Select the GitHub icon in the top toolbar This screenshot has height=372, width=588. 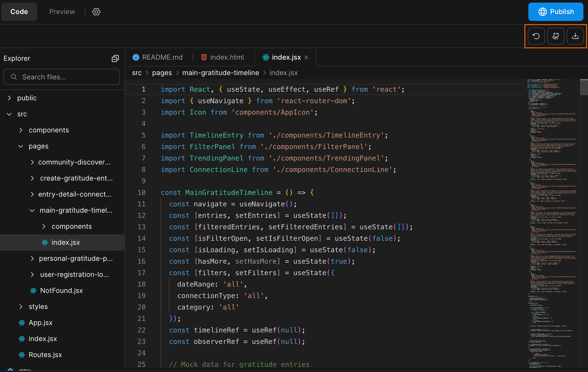[x=556, y=36]
